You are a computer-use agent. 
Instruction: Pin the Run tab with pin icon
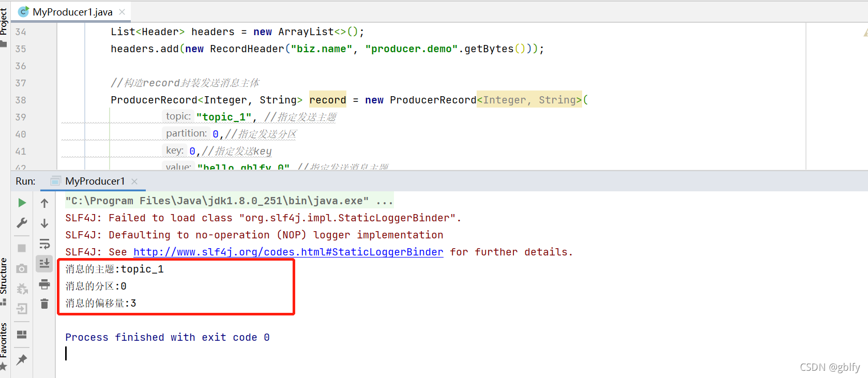[x=22, y=359]
